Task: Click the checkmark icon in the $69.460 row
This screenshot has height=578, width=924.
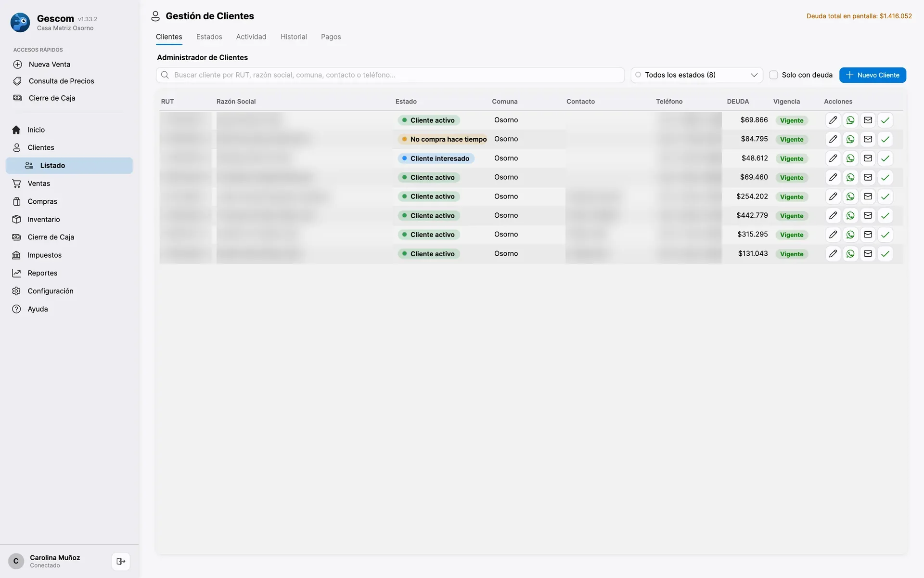Action: tap(885, 177)
